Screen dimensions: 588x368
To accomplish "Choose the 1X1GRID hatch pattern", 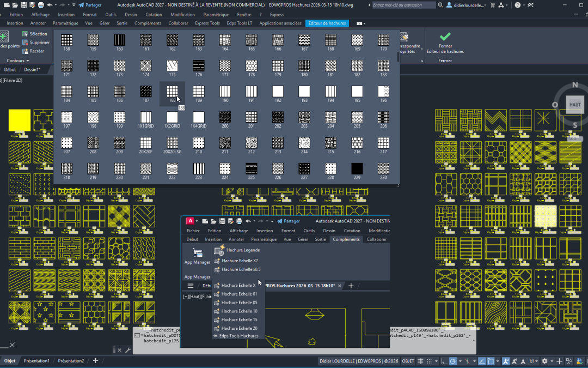I will coord(146,117).
